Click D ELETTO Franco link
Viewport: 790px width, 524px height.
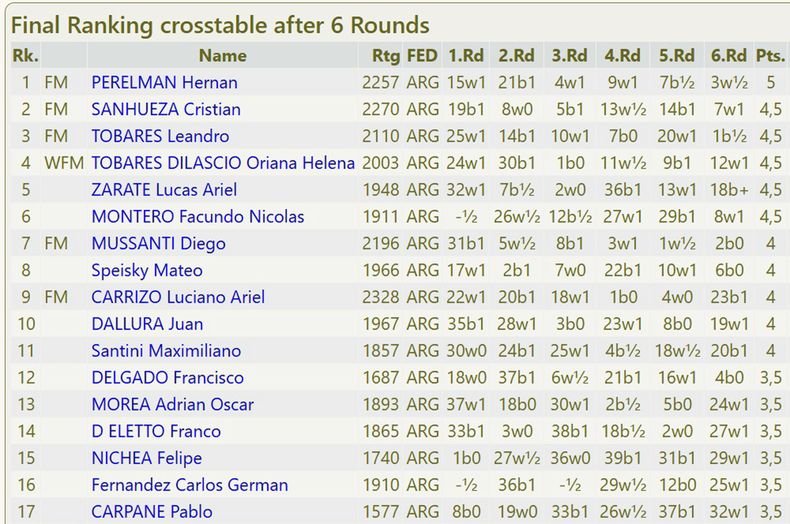pyautogui.click(x=156, y=432)
